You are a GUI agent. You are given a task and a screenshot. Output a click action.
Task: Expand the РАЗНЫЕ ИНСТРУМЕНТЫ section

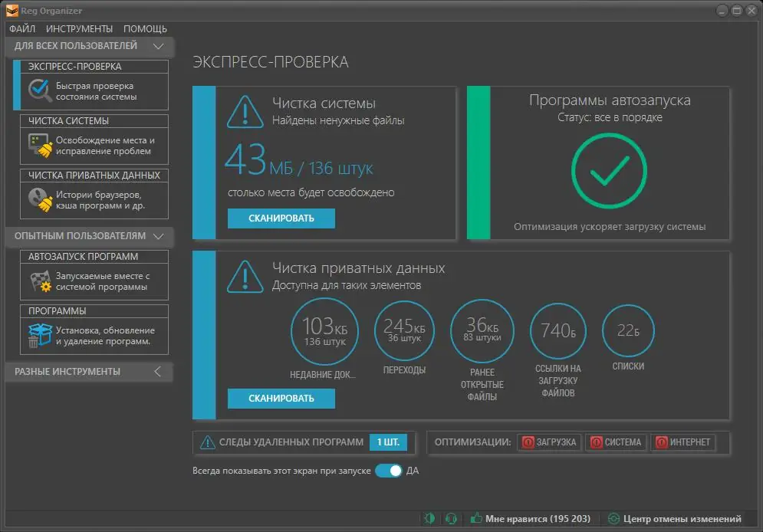[156, 371]
